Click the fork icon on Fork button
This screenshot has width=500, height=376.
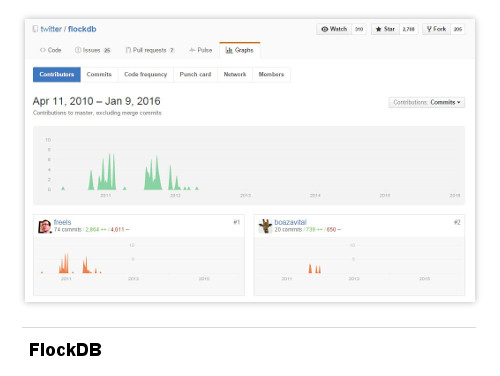(429, 29)
